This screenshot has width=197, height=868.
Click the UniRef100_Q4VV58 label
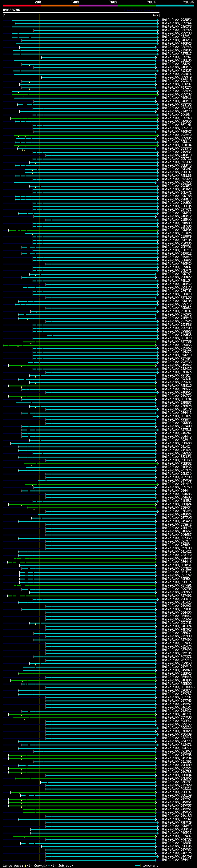point(177,755)
